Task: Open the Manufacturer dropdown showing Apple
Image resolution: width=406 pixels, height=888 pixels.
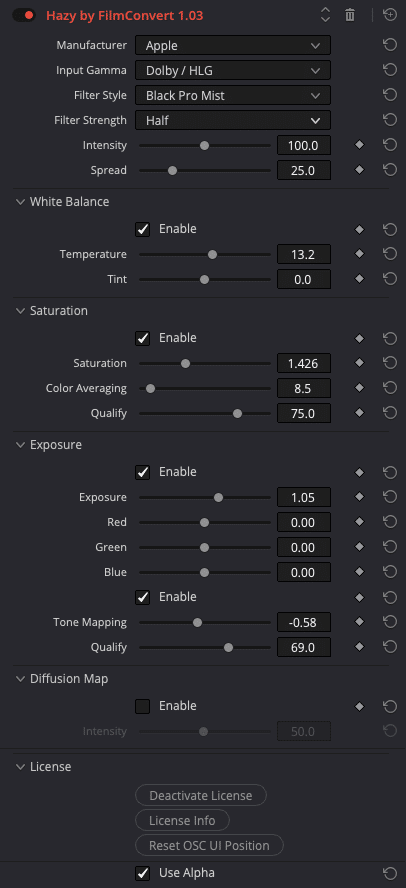Action: 233,46
